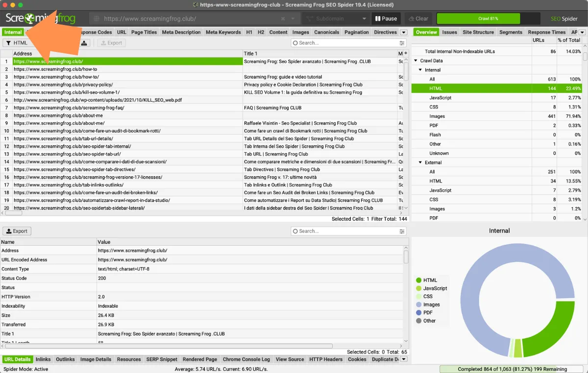Open filter settings in lower panel search
Screen dimensions: 588x373
[402, 231]
